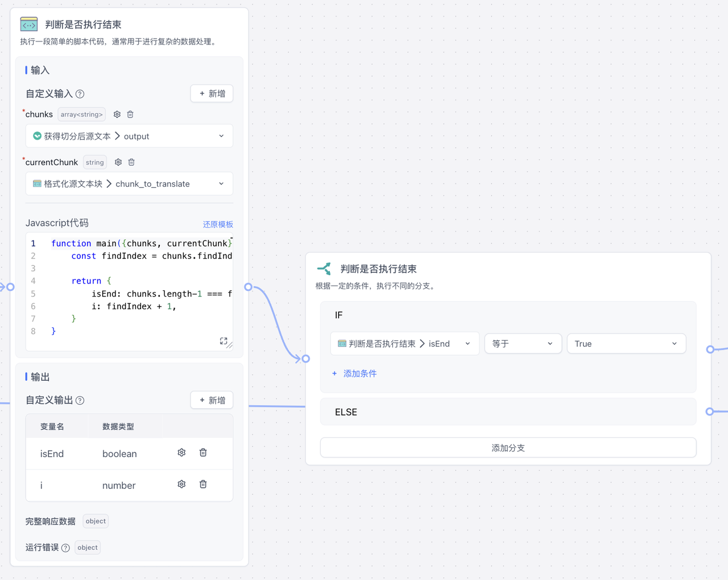This screenshot has width=728, height=580.
Task: Open the True value dropdown
Action: (626, 344)
